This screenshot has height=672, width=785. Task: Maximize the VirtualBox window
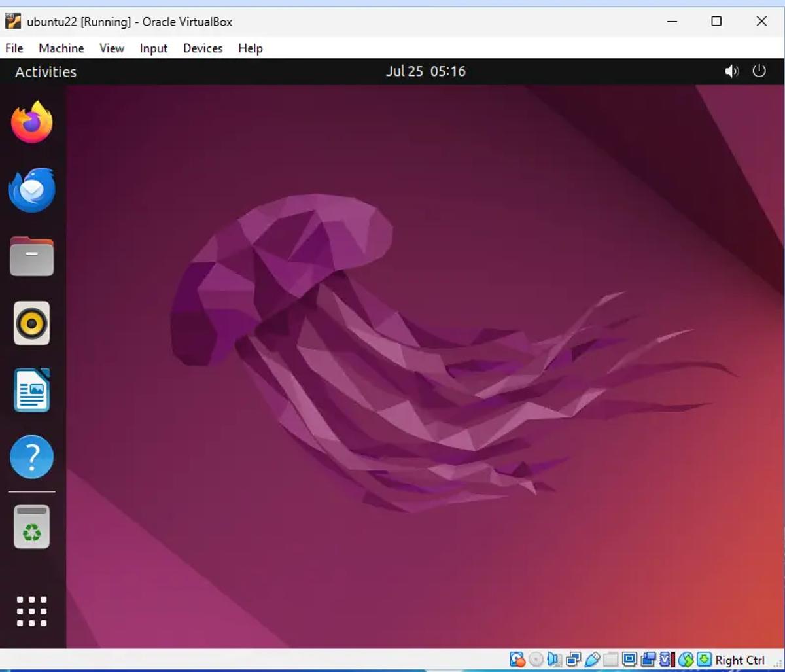[x=716, y=22]
